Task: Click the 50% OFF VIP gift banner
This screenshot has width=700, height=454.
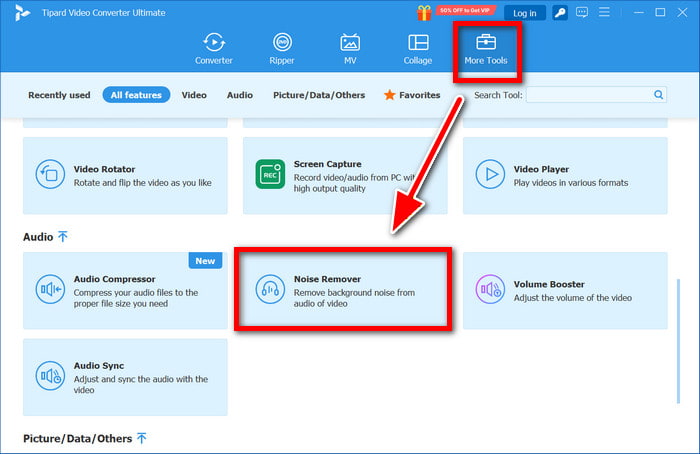Action: tap(456, 11)
